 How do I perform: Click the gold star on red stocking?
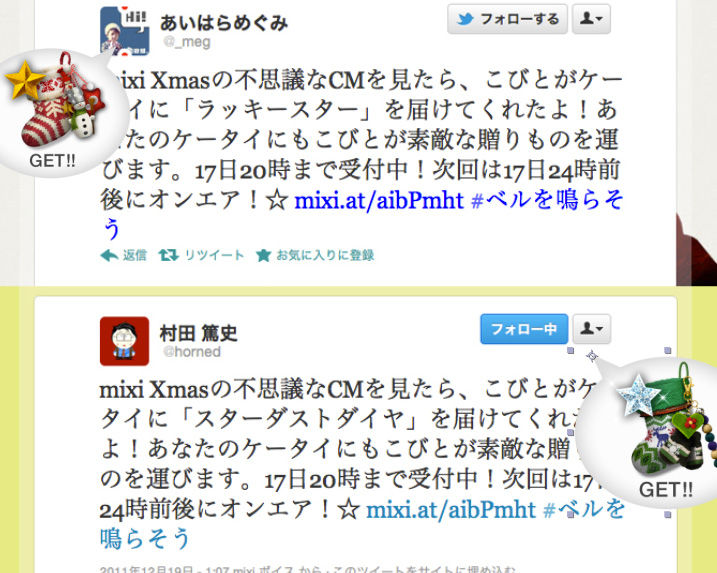coord(24,80)
